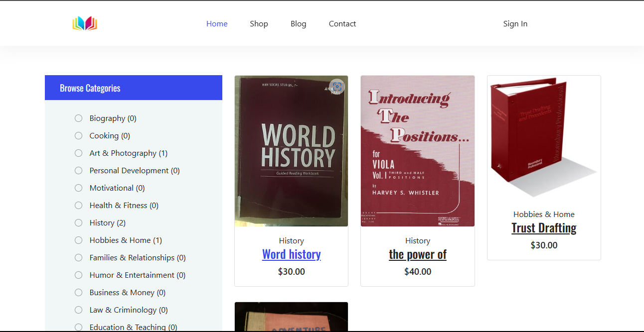Pick the Business & Money category
The width and height of the screenshot is (644, 332).
click(78, 292)
